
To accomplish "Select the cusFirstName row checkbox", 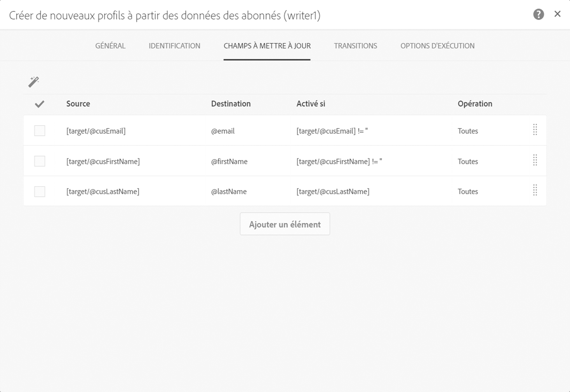I will (40, 161).
